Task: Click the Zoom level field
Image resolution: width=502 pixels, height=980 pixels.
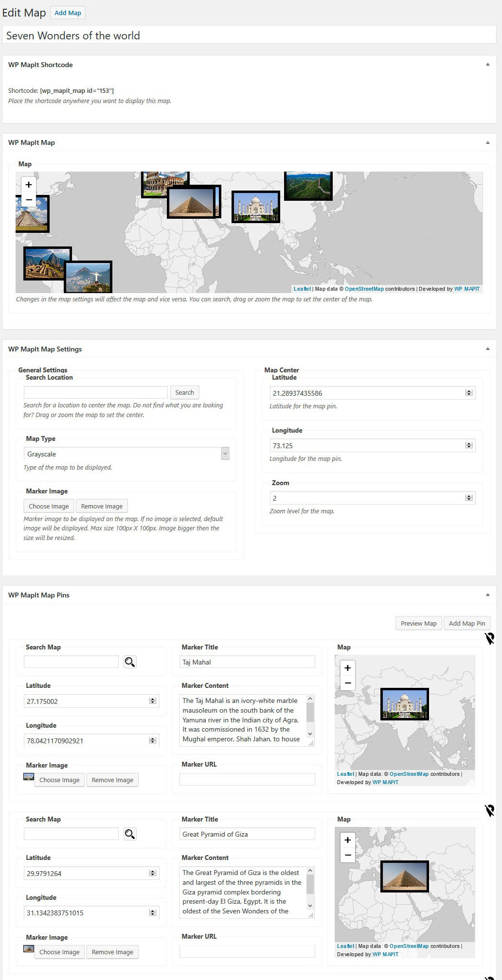Action: (x=372, y=498)
